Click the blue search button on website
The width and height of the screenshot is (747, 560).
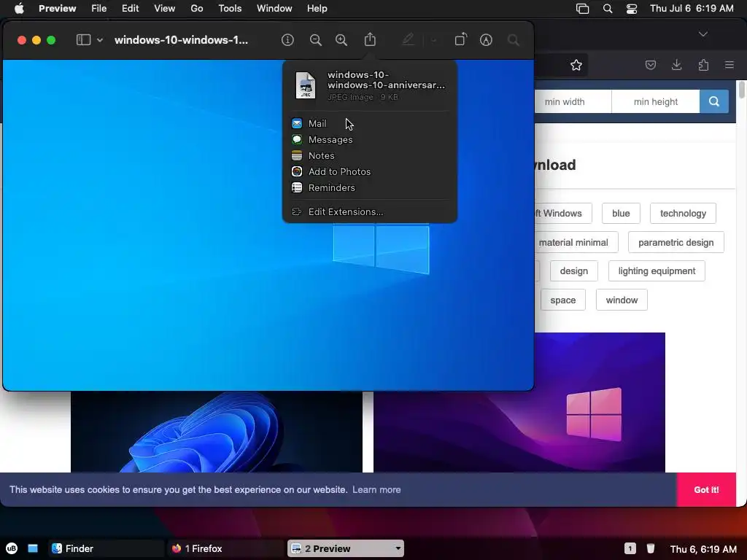[713, 101]
